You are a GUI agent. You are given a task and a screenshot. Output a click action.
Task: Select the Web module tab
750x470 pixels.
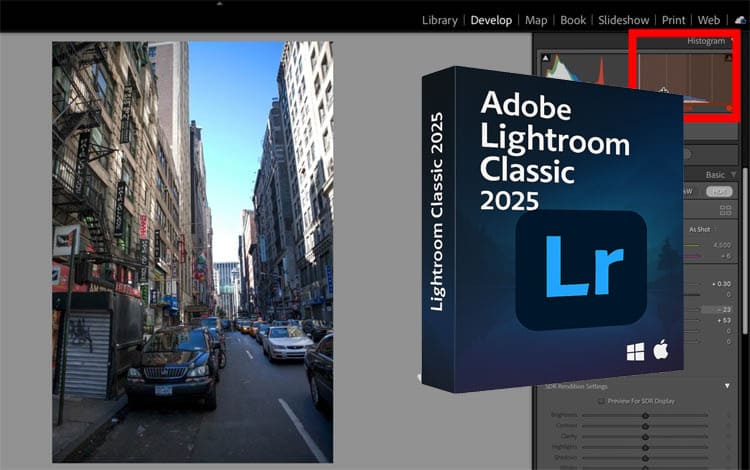click(708, 20)
